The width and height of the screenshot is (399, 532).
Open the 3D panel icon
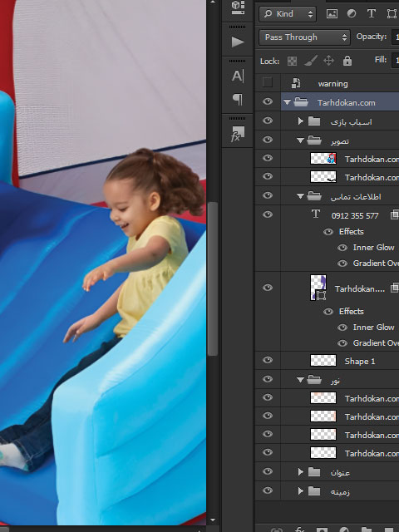tap(238, 7)
